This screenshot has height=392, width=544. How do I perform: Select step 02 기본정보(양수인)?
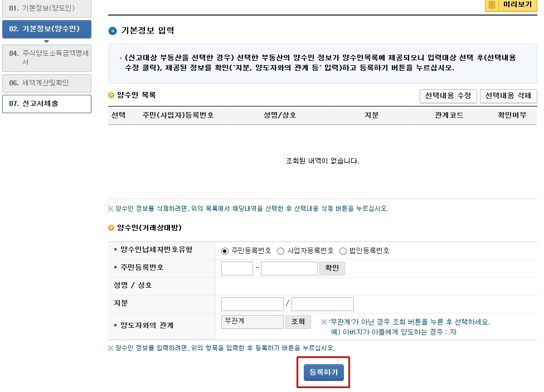(47, 29)
